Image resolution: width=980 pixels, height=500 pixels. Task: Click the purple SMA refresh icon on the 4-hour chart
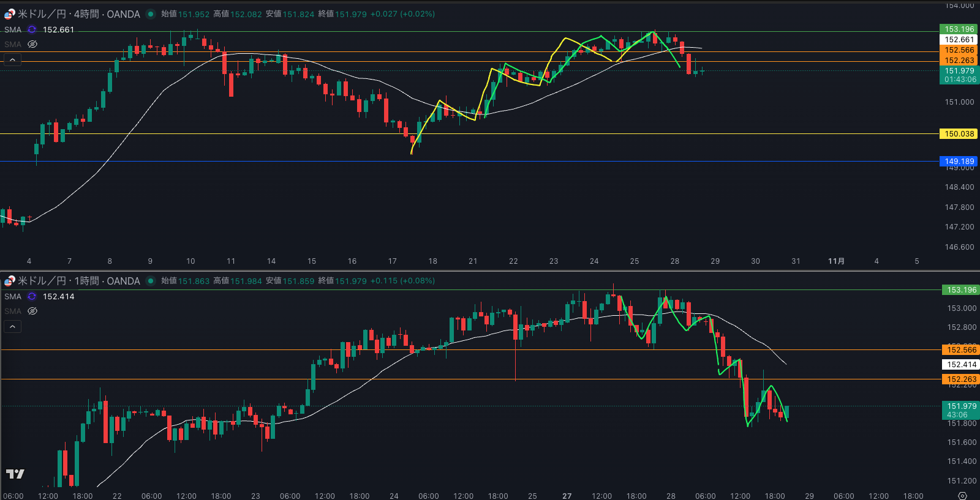tap(32, 29)
